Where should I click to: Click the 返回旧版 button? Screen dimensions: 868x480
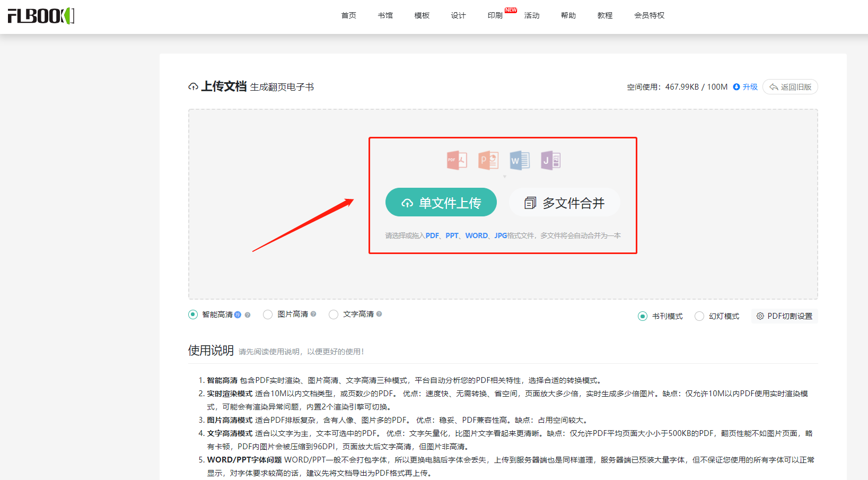click(790, 87)
